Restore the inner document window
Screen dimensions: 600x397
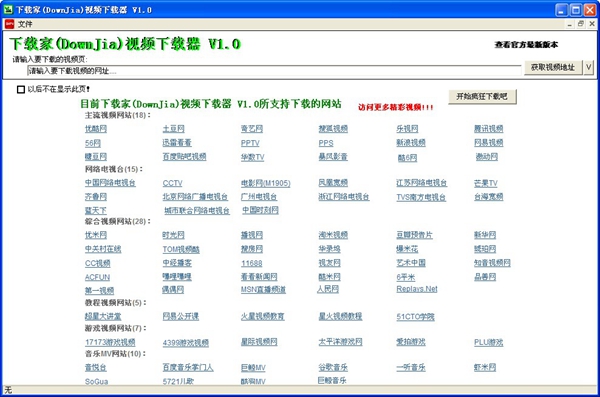tap(581, 24)
